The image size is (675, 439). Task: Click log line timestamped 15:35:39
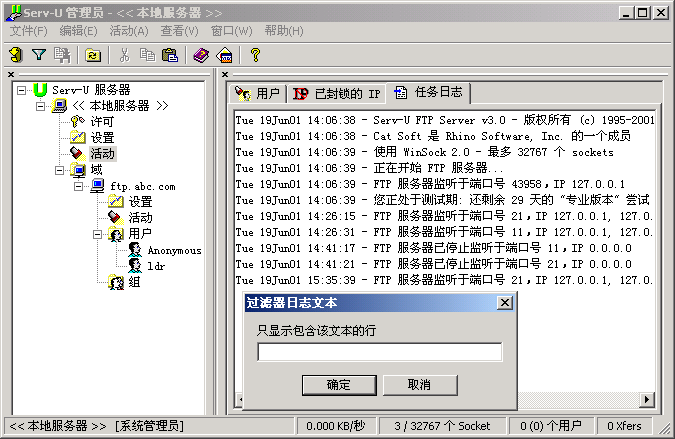click(x=444, y=280)
